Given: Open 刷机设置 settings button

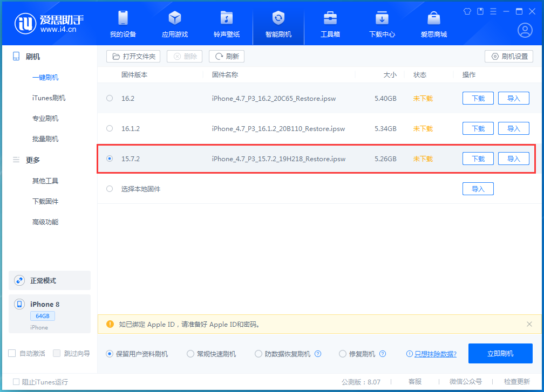Looking at the screenshot, I should 508,56.
